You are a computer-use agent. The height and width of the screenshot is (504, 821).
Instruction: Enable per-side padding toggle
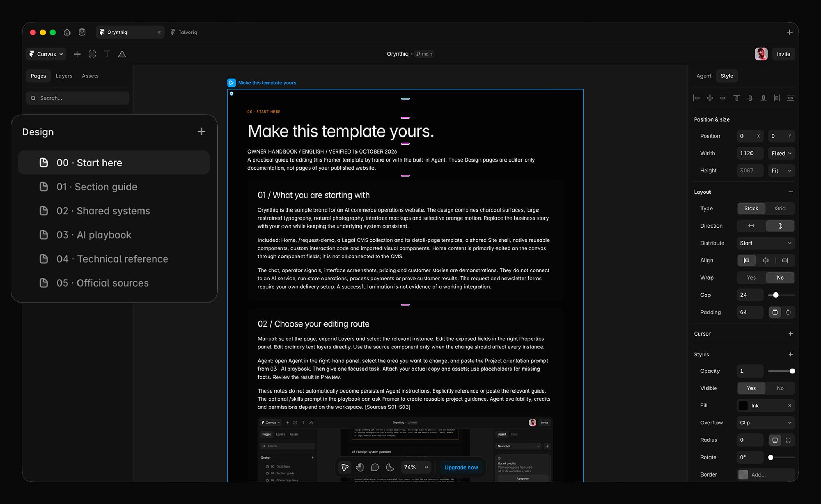[x=788, y=312]
